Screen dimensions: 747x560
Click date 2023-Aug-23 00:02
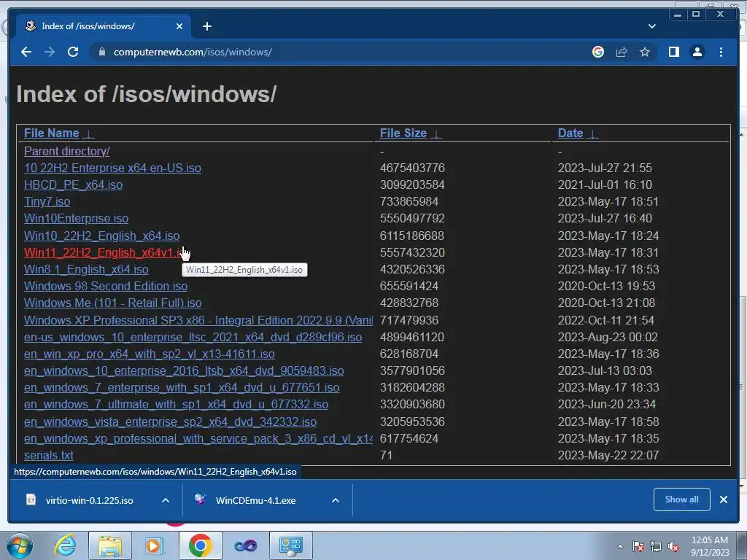tap(608, 337)
